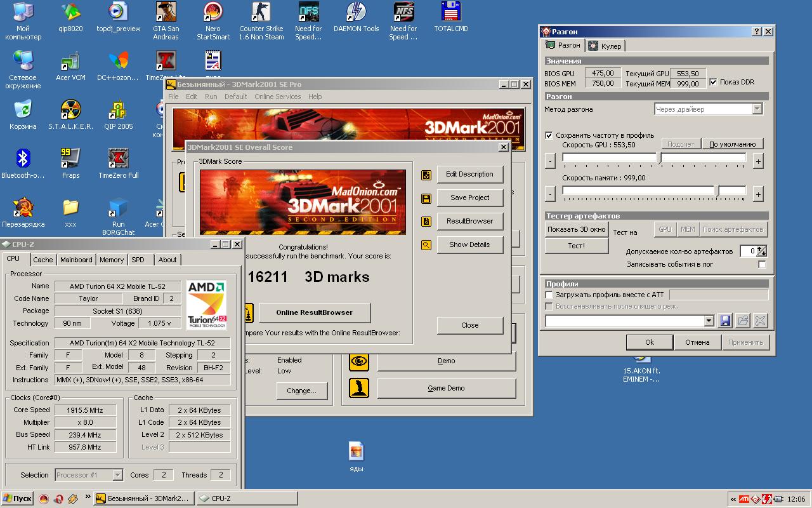Expand the profiles combo box in Разгон window

tap(709, 321)
